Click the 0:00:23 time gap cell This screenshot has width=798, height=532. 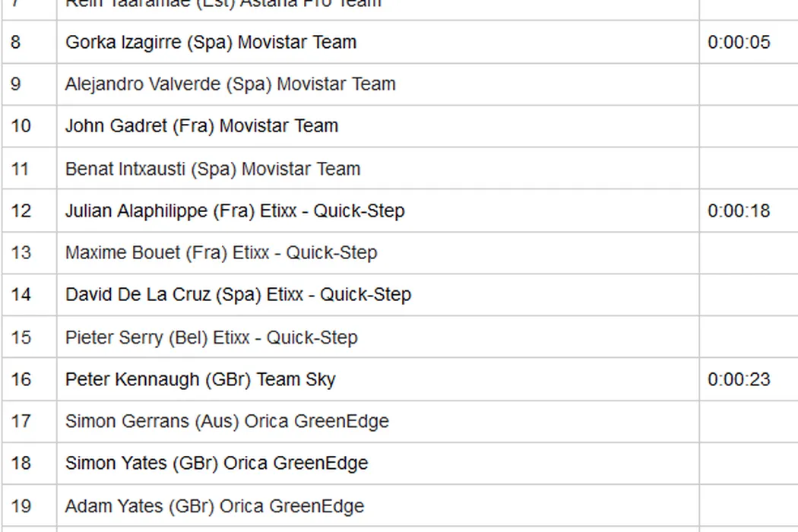point(739,379)
